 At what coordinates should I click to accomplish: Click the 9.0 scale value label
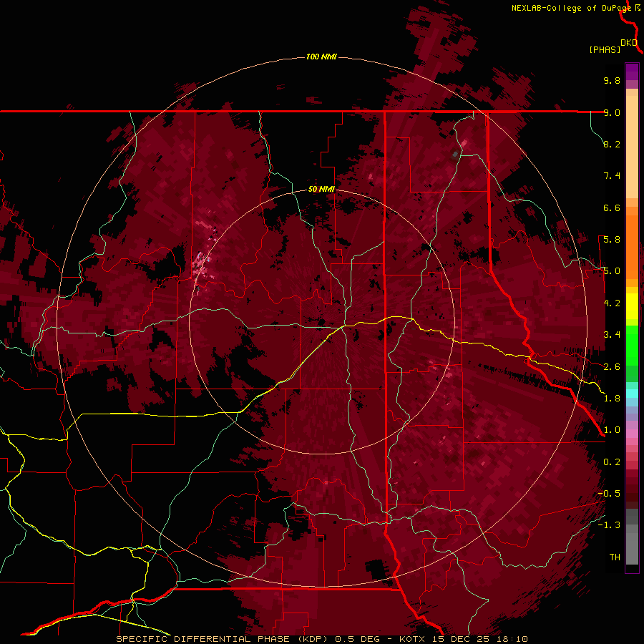point(612,112)
